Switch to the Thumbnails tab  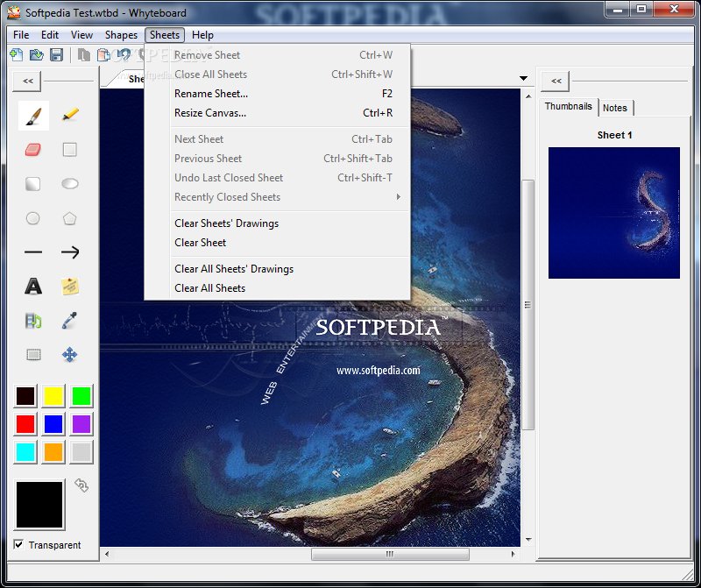click(x=568, y=106)
